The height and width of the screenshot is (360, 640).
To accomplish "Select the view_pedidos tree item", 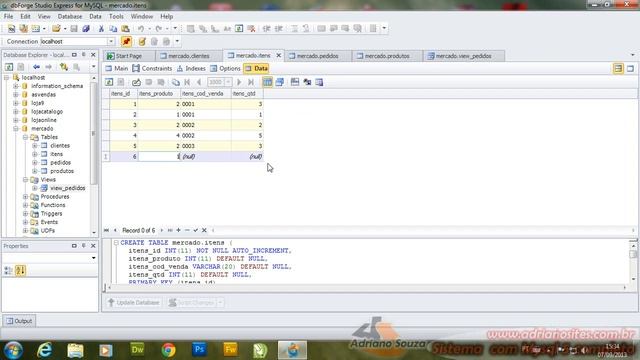I will tap(68, 188).
